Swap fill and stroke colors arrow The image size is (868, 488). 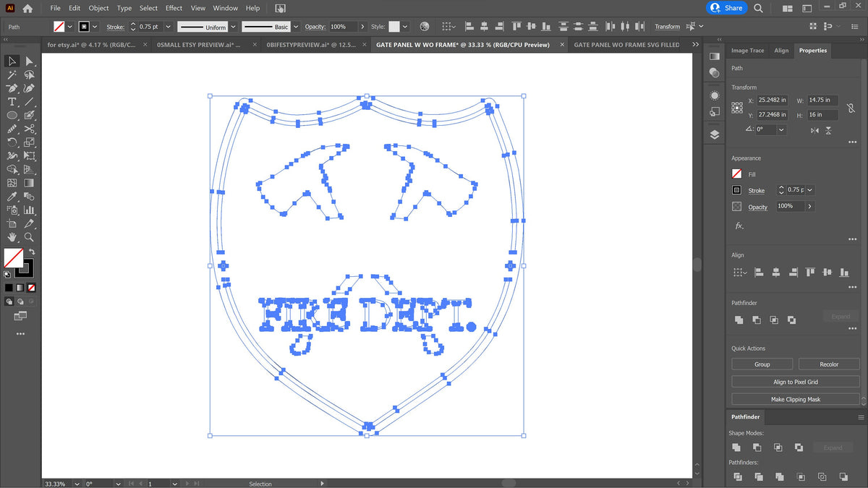click(32, 252)
